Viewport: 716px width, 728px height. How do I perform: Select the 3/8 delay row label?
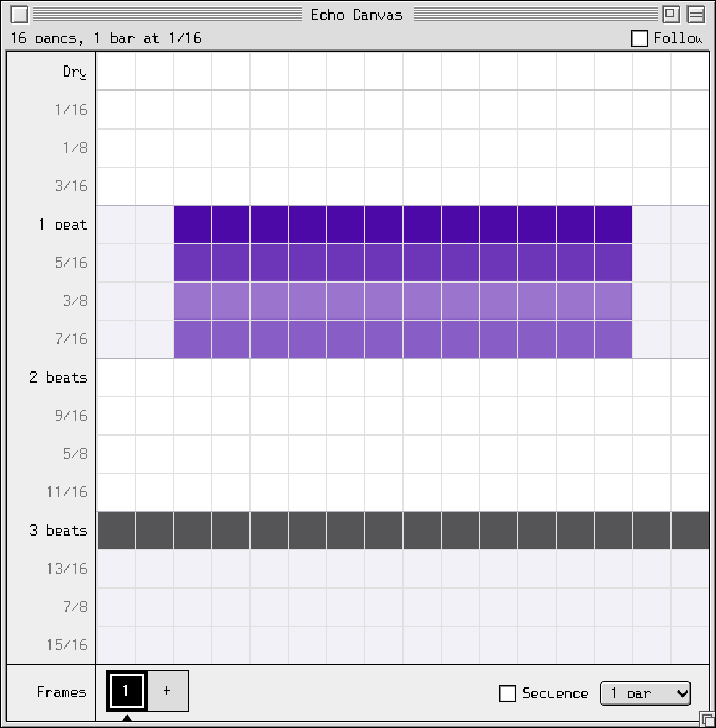pos(75,301)
